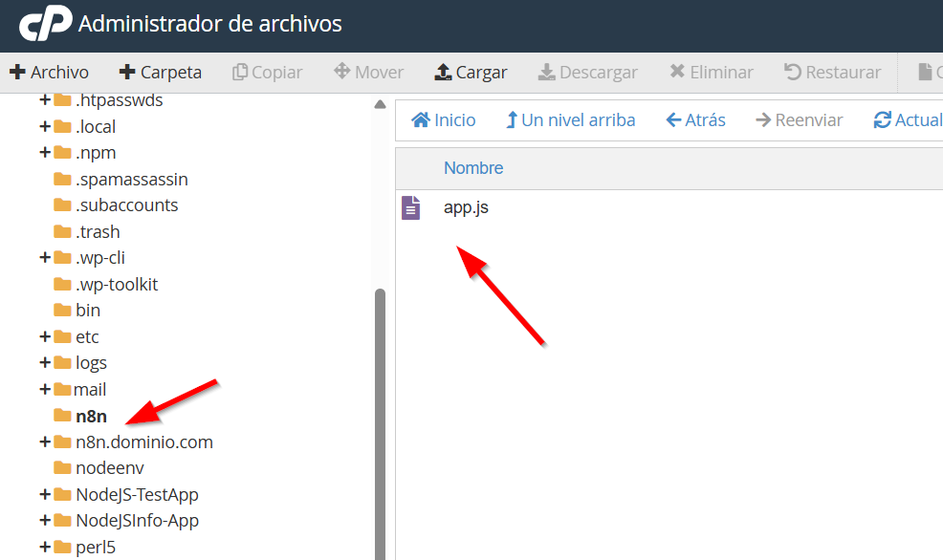The height and width of the screenshot is (560, 943).
Task: Sort by the Nombre column header
Action: click(473, 168)
